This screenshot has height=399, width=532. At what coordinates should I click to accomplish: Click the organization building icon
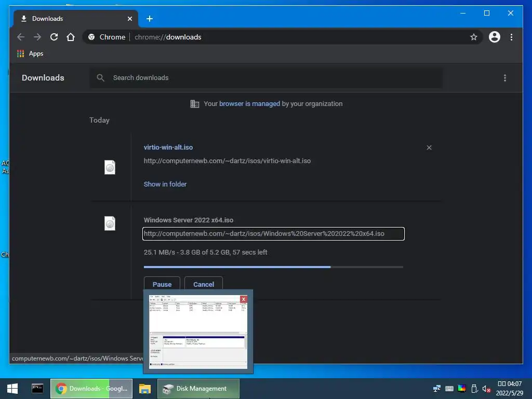[x=195, y=104]
